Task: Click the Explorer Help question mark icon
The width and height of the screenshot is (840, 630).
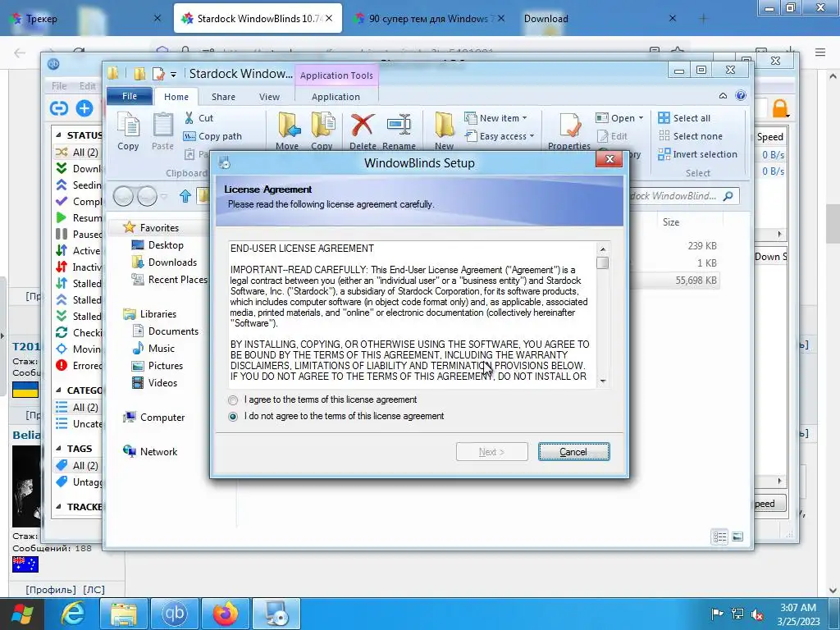Action: 741,96
